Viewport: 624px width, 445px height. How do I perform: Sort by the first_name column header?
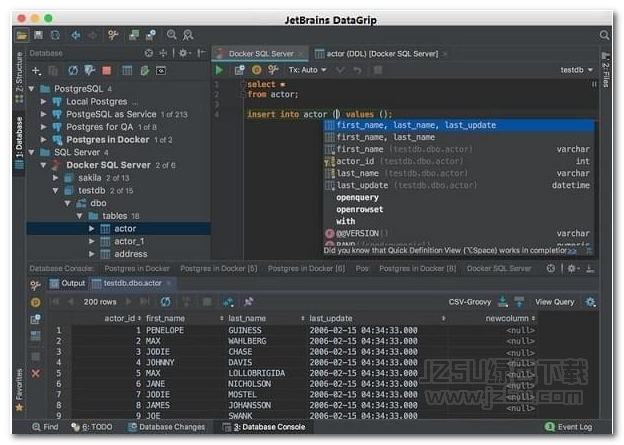click(x=184, y=318)
